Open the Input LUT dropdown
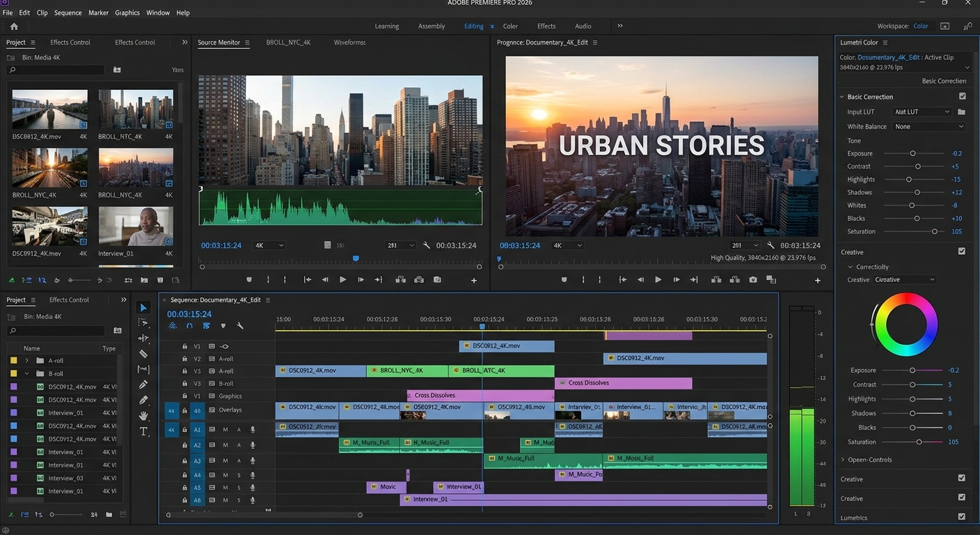This screenshot has height=535, width=980. click(x=922, y=112)
